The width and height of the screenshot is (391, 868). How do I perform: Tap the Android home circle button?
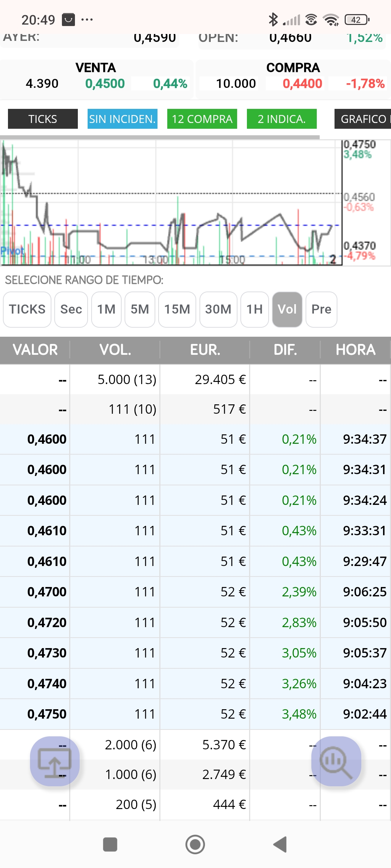click(195, 844)
